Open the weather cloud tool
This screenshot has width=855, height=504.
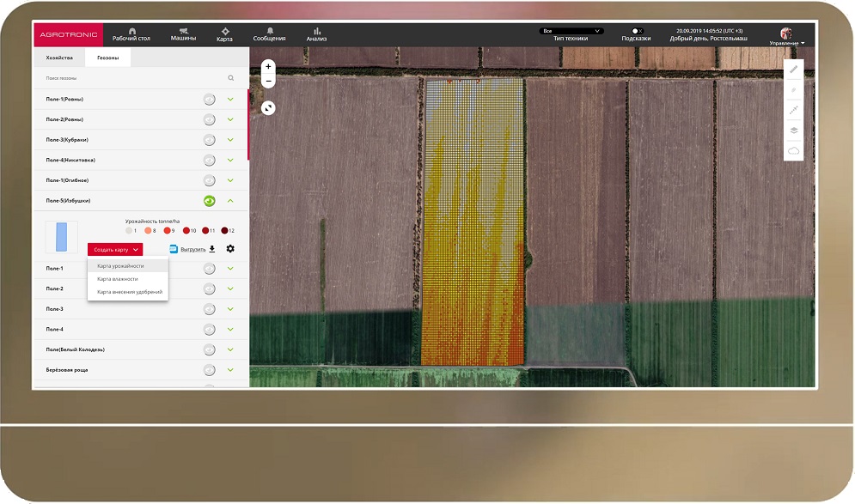point(794,151)
